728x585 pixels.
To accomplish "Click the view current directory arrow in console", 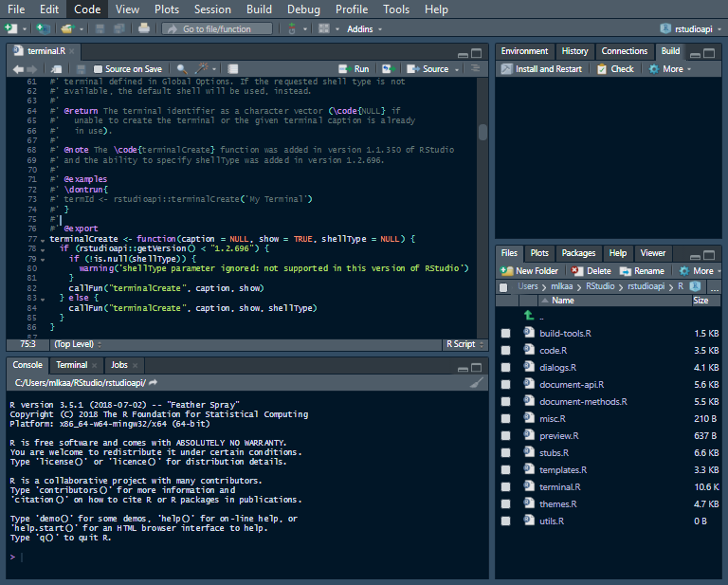I will point(153,382).
